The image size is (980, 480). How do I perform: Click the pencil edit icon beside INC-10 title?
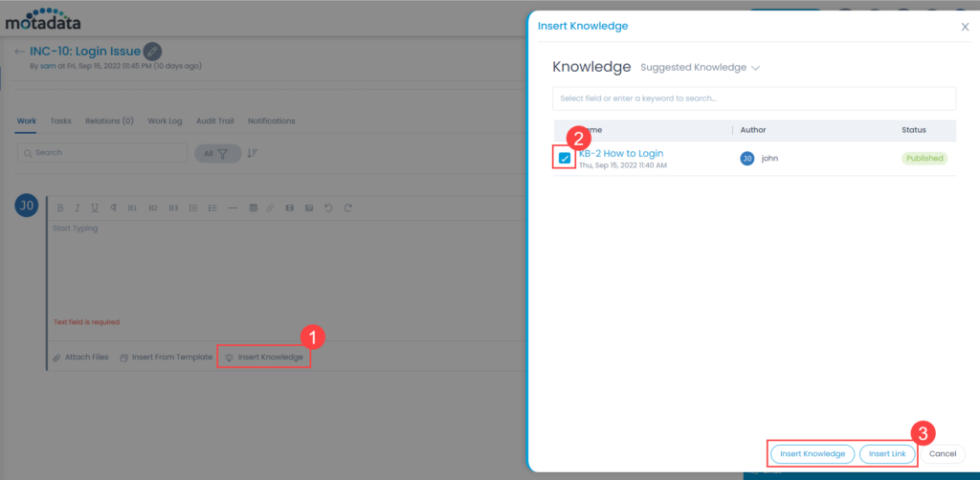(153, 51)
